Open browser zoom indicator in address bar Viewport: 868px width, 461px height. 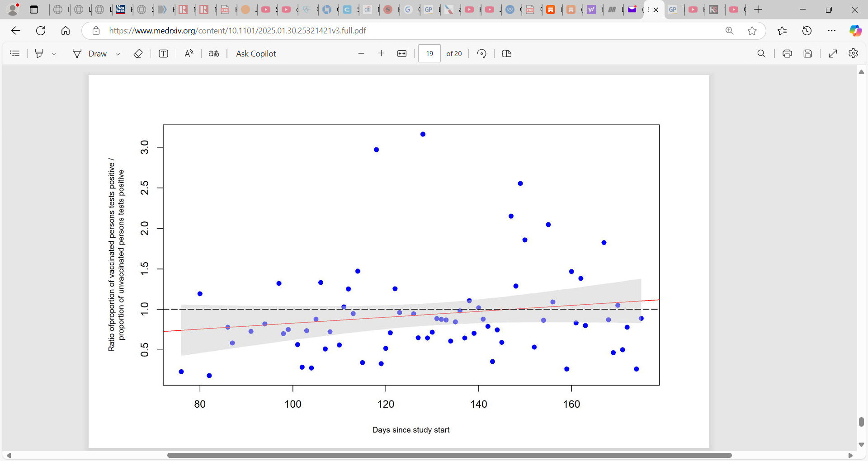[729, 30]
